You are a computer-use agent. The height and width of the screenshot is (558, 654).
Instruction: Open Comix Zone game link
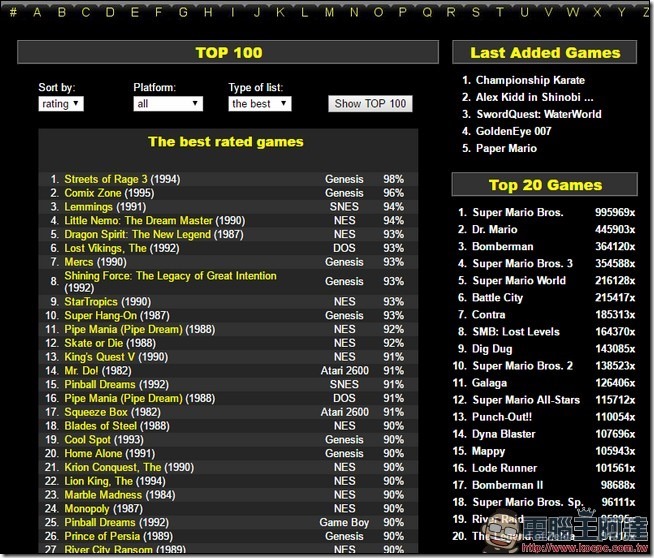(x=93, y=193)
